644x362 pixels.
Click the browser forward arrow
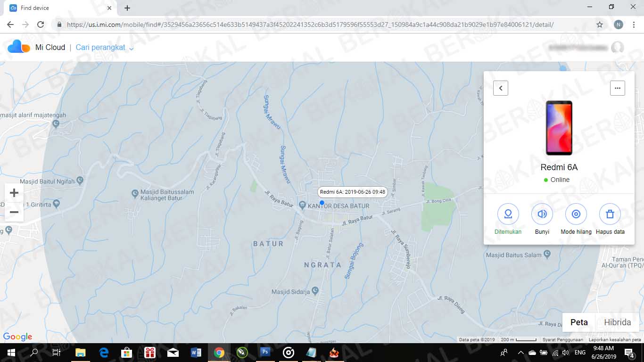[x=25, y=25]
